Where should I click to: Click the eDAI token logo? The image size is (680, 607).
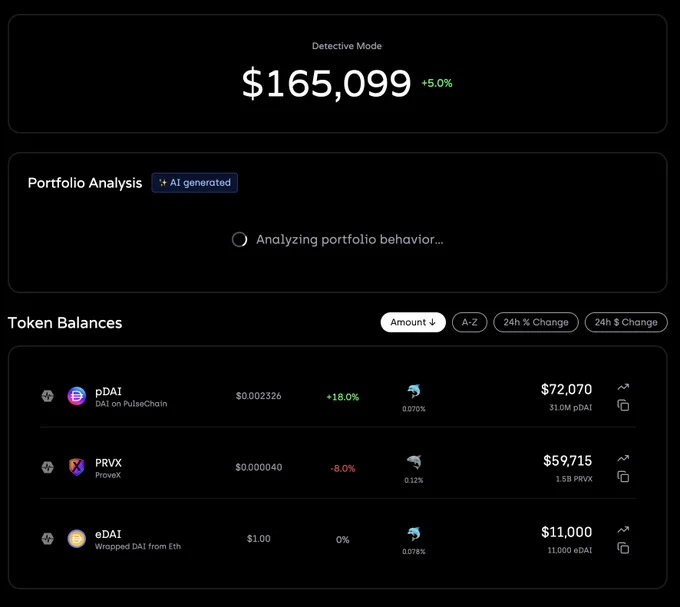(77, 538)
